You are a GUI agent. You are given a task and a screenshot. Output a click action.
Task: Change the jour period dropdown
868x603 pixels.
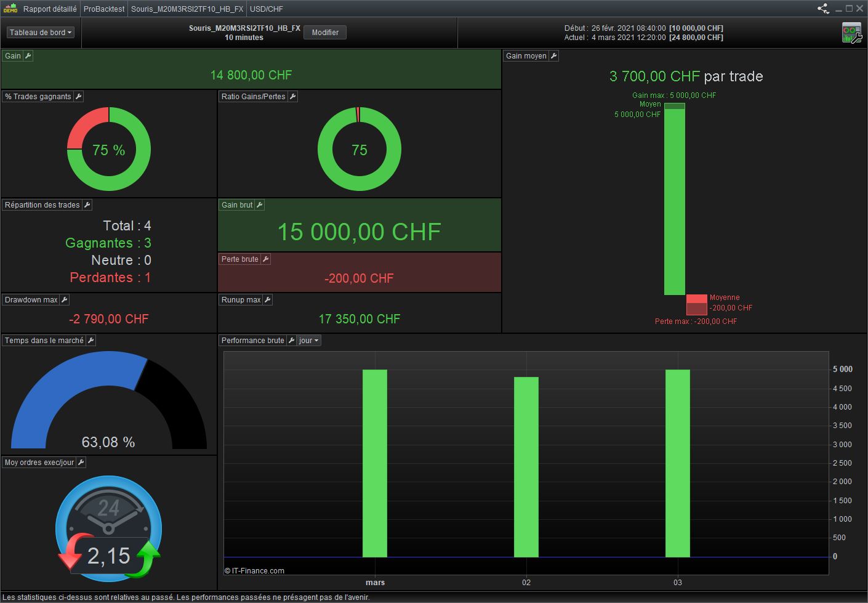tap(309, 341)
